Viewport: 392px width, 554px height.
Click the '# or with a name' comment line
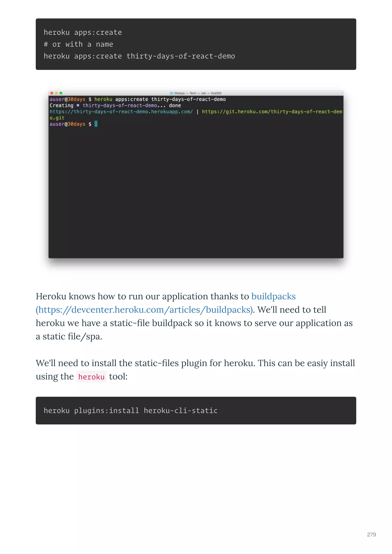(x=78, y=44)
